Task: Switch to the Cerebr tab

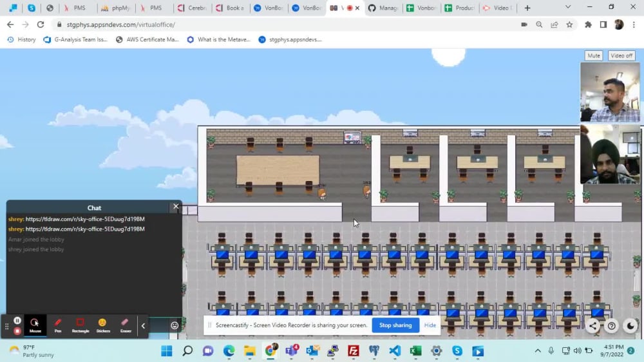Action: (x=192, y=8)
